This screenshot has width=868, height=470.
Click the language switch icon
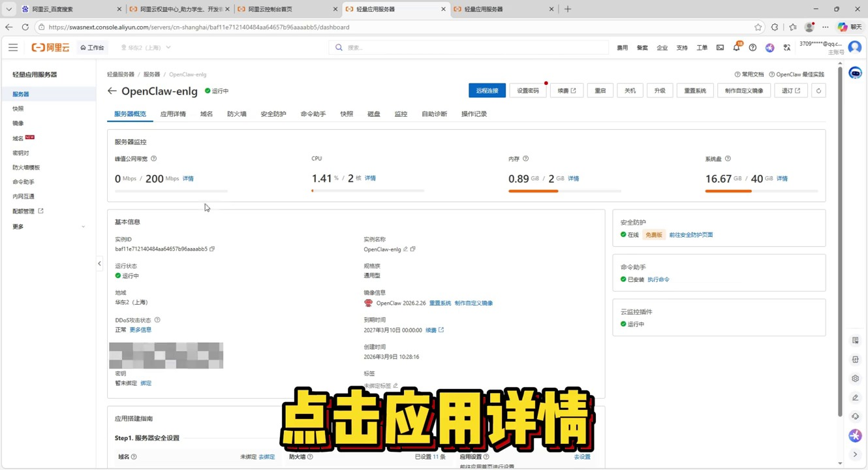click(x=786, y=48)
